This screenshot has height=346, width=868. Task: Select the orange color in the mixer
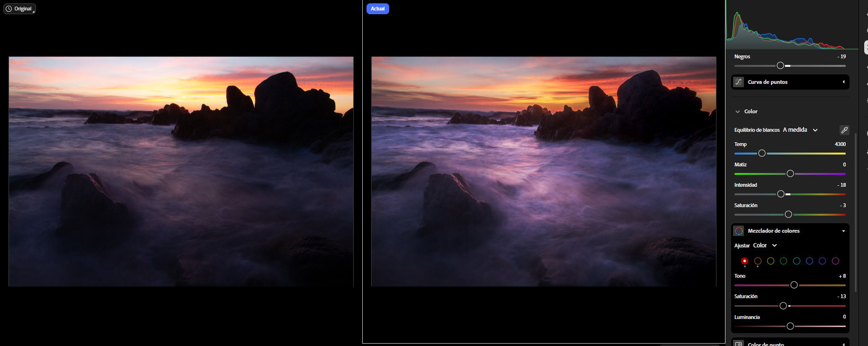758,261
